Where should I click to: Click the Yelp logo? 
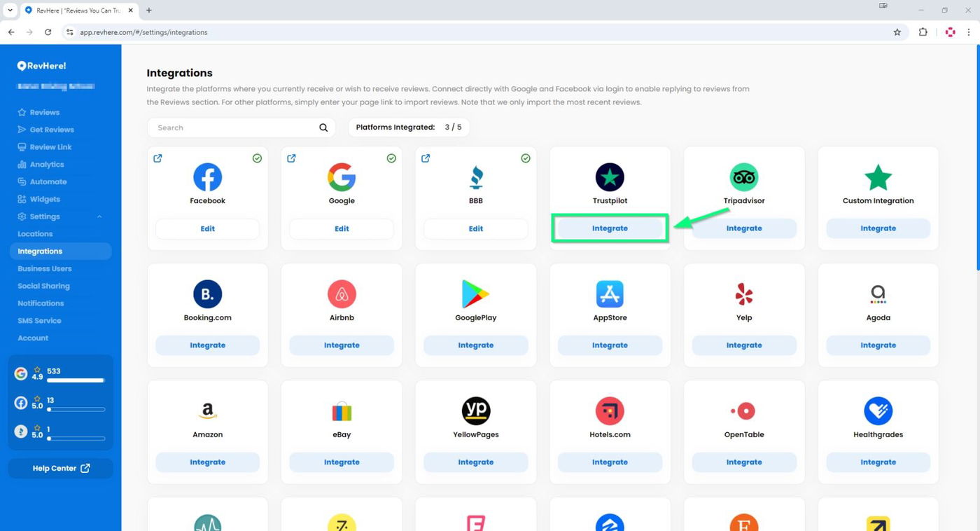pos(744,294)
